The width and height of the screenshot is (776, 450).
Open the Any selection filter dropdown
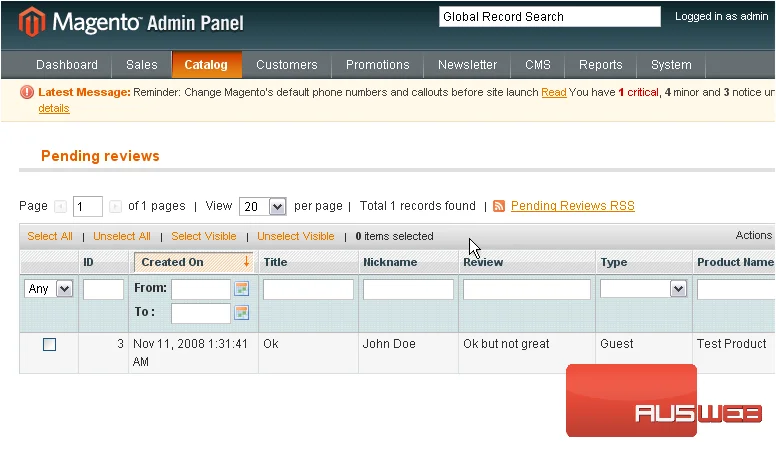(x=48, y=289)
